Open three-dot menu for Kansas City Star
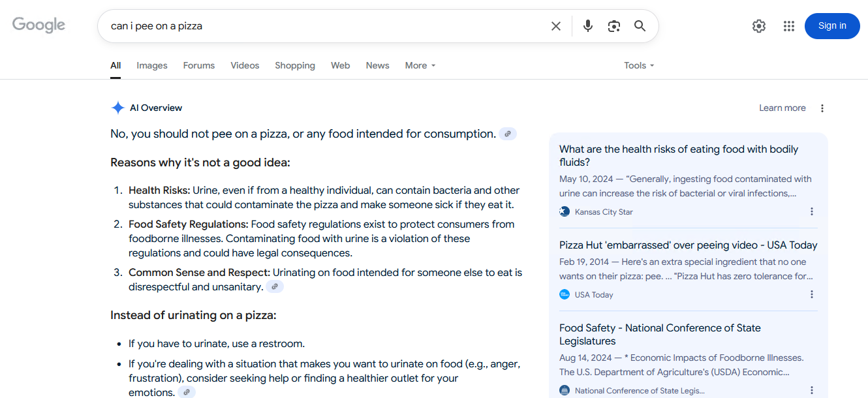This screenshot has width=868, height=398. click(812, 211)
